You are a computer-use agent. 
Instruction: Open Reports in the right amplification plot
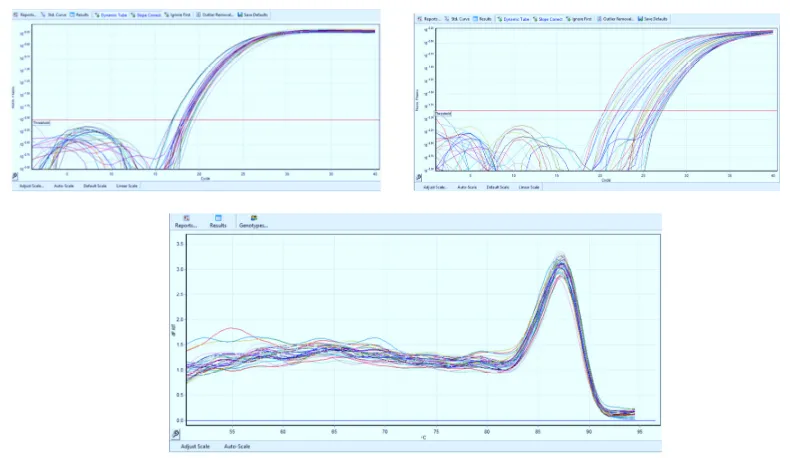(x=429, y=19)
